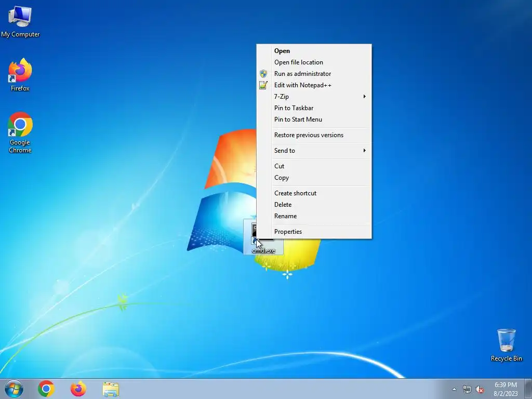Open the My Computer desktop icon
Viewport: 532px width, 399px height.
coord(20,21)
